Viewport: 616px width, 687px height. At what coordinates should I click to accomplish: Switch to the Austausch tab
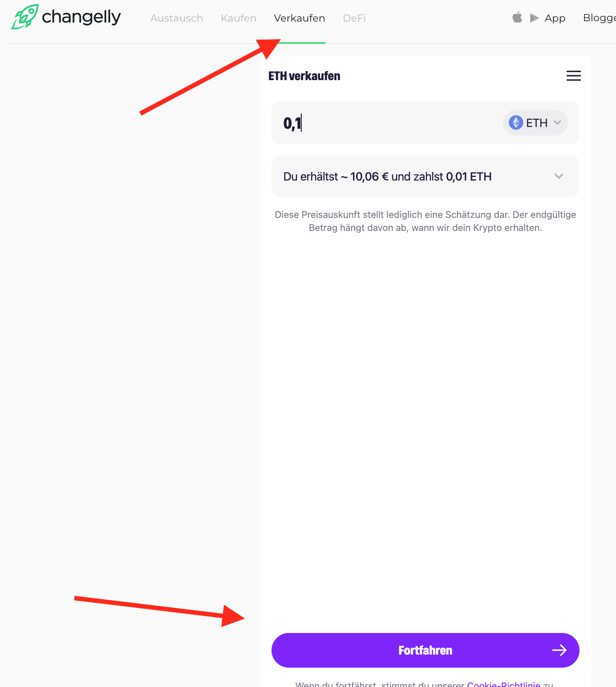[x=177, y=18]
